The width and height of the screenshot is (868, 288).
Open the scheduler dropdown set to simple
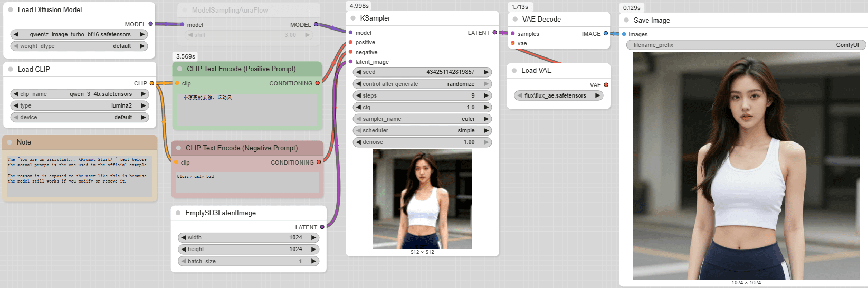click(422, 130)
